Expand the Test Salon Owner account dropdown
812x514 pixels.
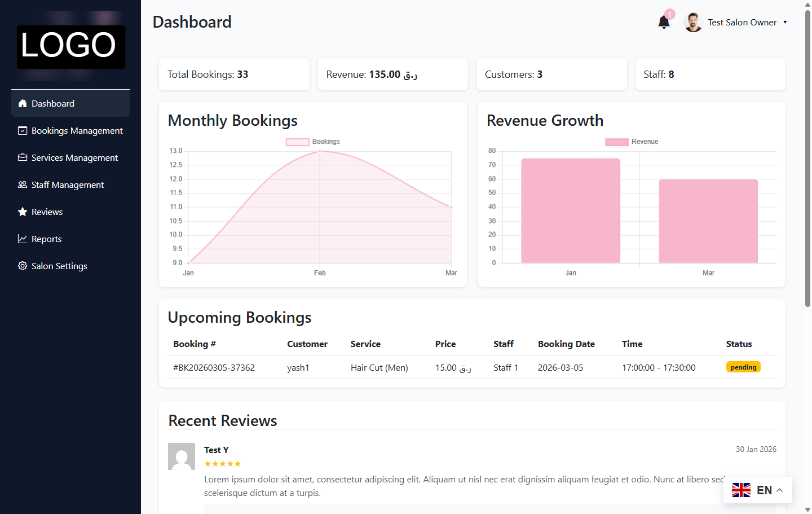(x=742, y=22)
